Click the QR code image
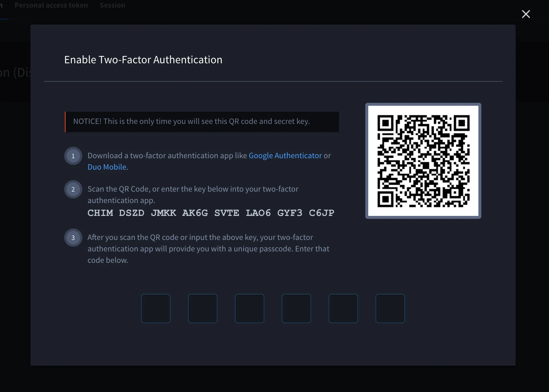 pyautogui.click(x=423, y=161)
